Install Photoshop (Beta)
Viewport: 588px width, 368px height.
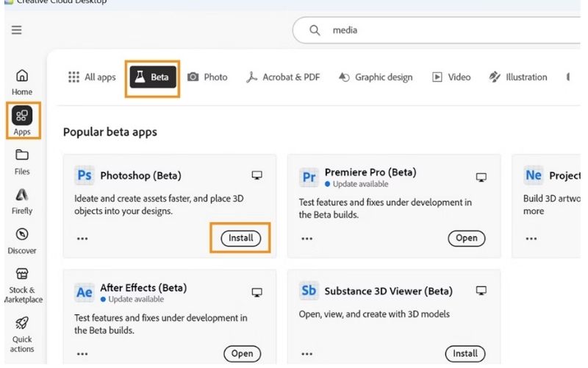click(x=241, y=238)
